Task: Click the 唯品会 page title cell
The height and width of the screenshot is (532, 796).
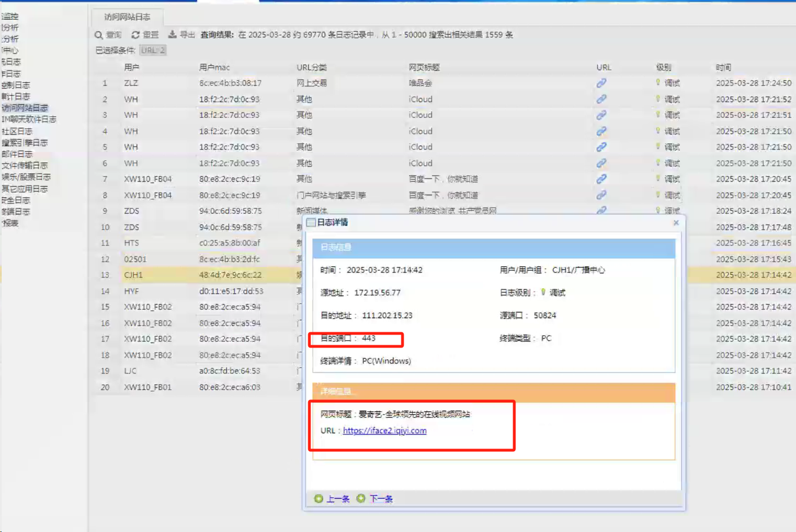Action: (420, 83)
